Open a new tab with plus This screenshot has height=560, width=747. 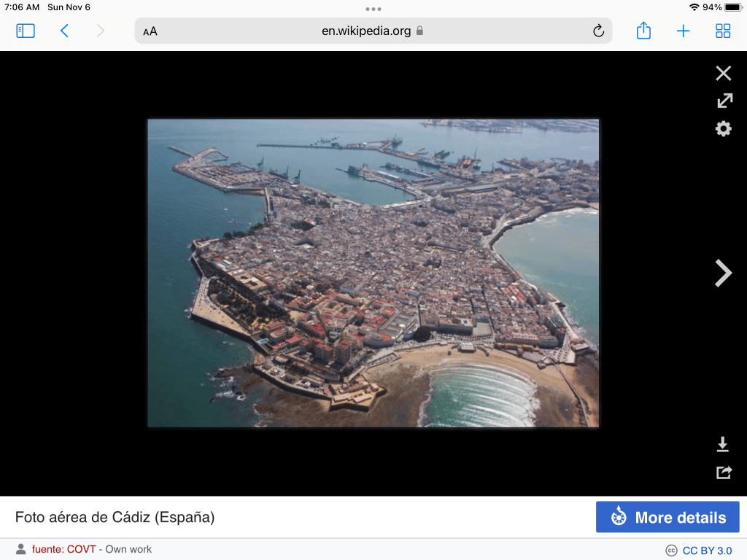(x=683, y=31)
